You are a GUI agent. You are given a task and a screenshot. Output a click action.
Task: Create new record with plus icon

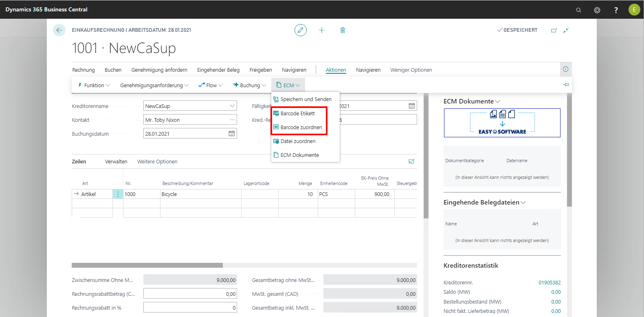(x=322, y=30)
